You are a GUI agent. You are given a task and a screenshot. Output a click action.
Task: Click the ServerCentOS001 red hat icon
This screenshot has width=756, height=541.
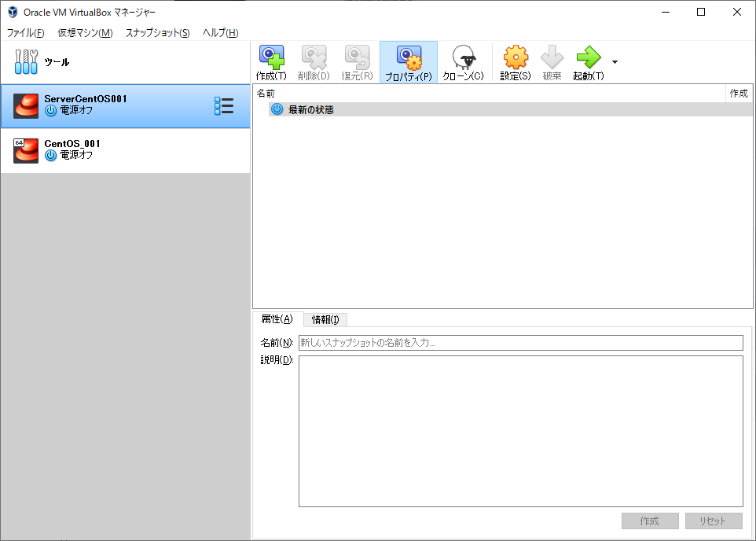pos(26,105)
